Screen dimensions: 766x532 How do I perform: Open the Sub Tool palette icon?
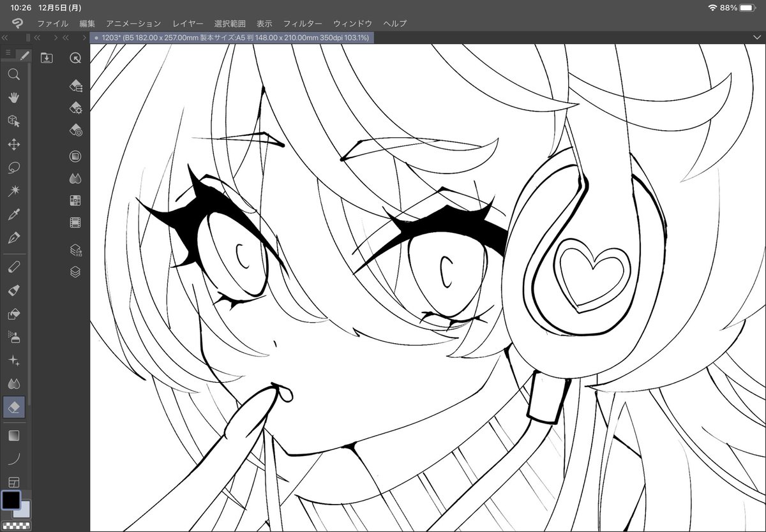75,85
